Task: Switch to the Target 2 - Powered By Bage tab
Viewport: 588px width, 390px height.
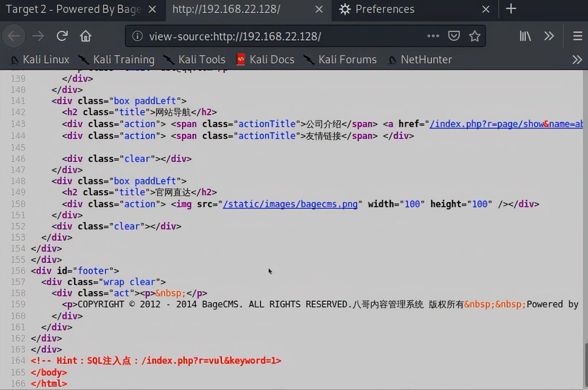Action: click(x=83, y=9)
